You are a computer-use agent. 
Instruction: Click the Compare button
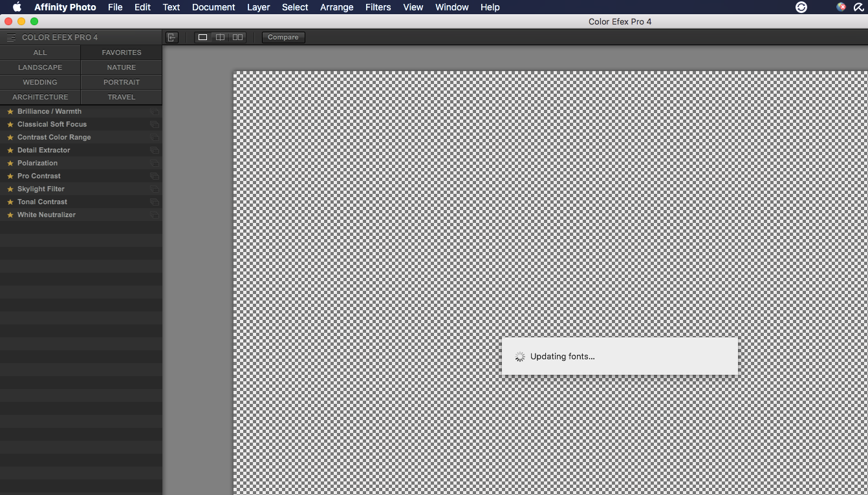(283, 37)
